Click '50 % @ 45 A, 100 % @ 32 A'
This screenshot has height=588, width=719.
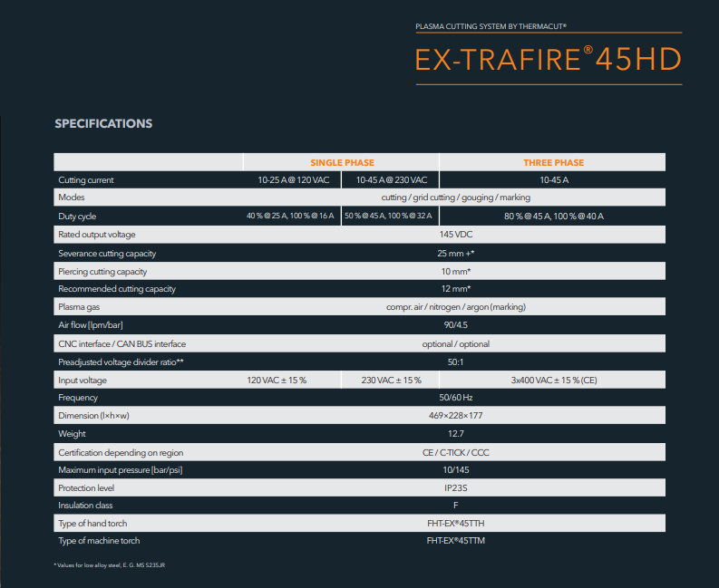pyautogui.click(x=388, y=216)
